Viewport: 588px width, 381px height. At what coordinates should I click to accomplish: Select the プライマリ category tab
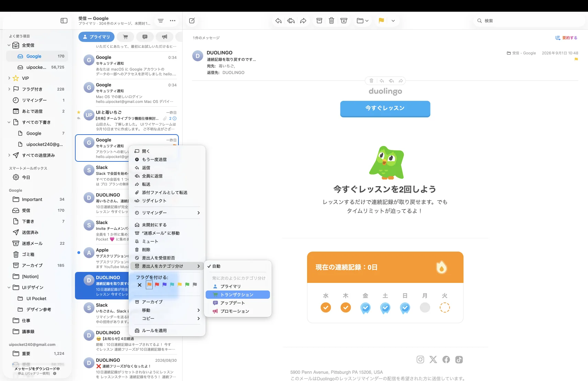point(96,37)
